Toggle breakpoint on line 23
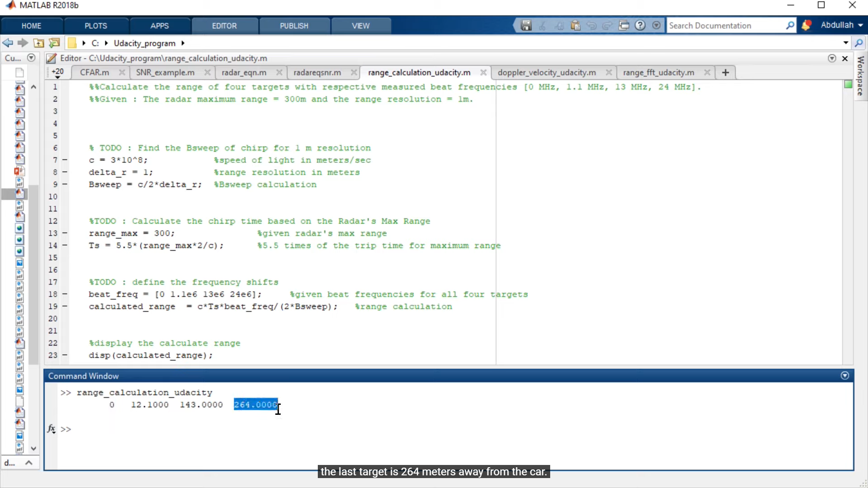This screenshot has width=868, height=488. (x=65, y=355)
